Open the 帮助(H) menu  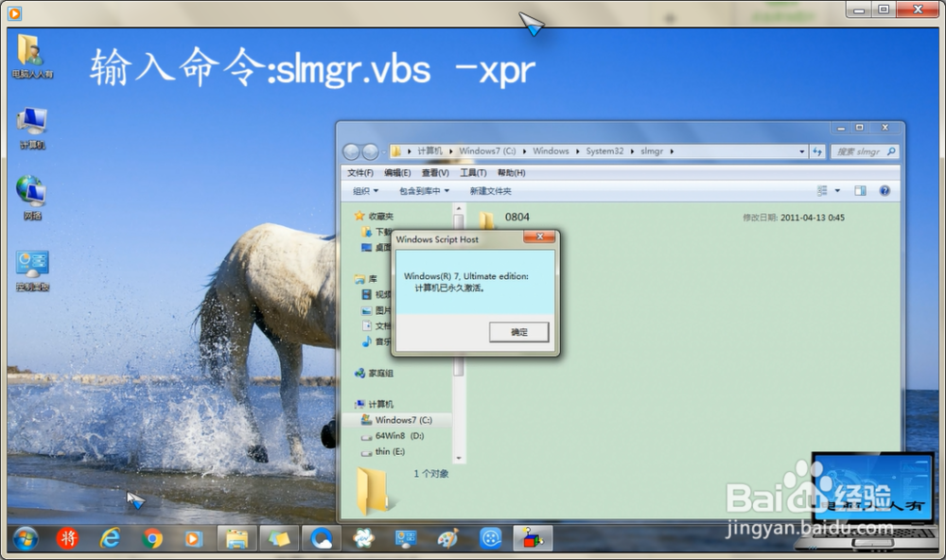click(511, 172)
